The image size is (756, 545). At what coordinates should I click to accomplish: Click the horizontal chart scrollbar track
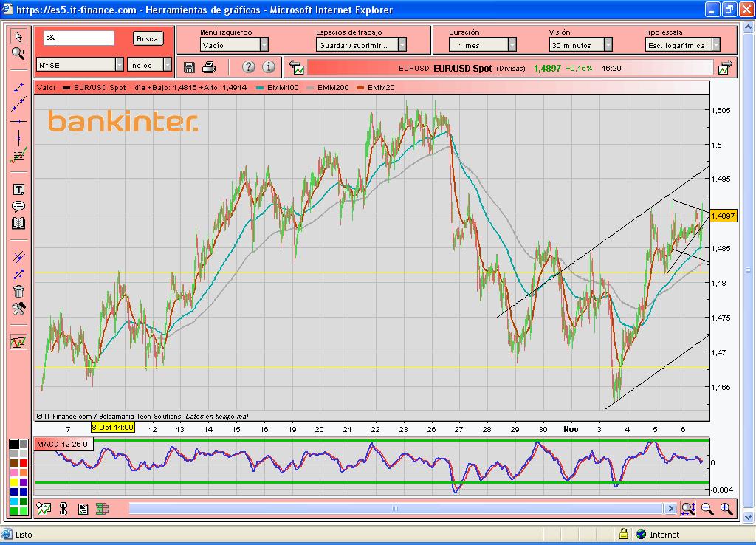tap(396, 508)
